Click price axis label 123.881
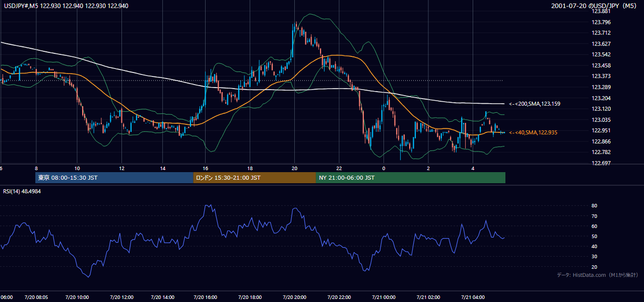The image size is (644, 302). pyautogui.click(x=601, y=11)
